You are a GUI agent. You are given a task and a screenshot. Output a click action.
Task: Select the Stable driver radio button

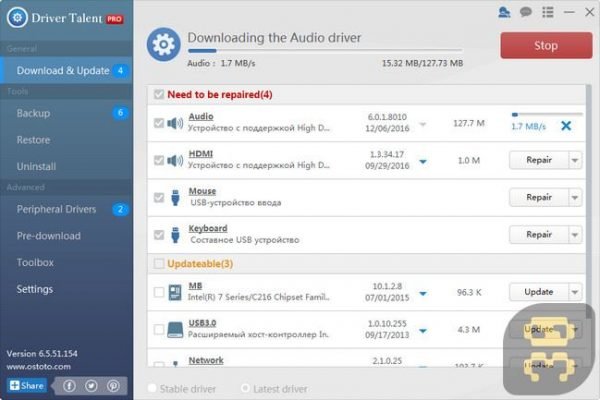(x=152, y=388)
